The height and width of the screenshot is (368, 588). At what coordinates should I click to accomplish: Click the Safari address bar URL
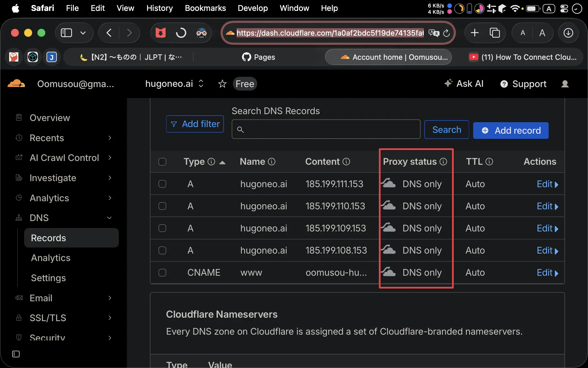(330, 33)
